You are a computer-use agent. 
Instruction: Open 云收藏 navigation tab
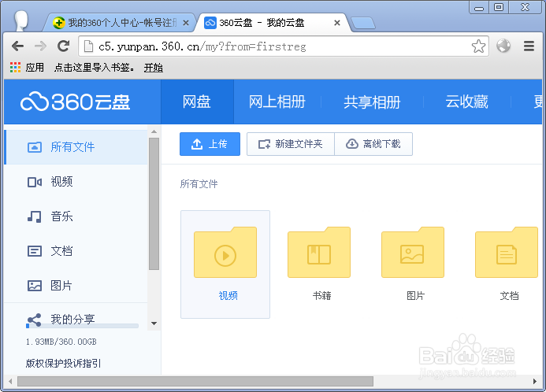[466, 102]
